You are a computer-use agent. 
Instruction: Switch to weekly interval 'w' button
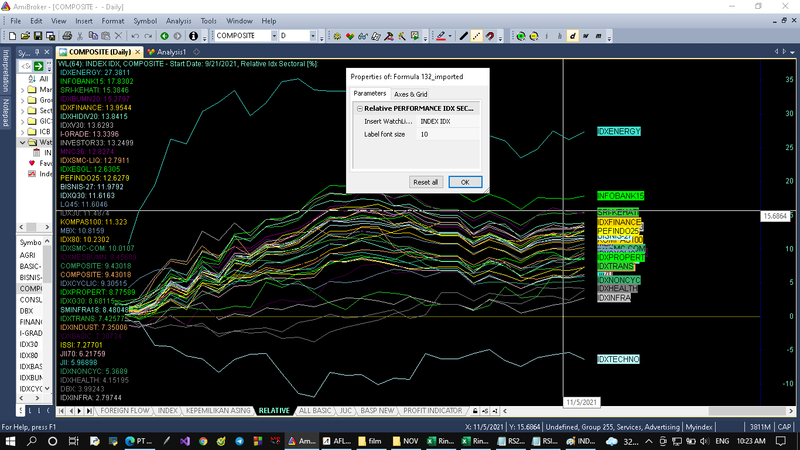586,36
